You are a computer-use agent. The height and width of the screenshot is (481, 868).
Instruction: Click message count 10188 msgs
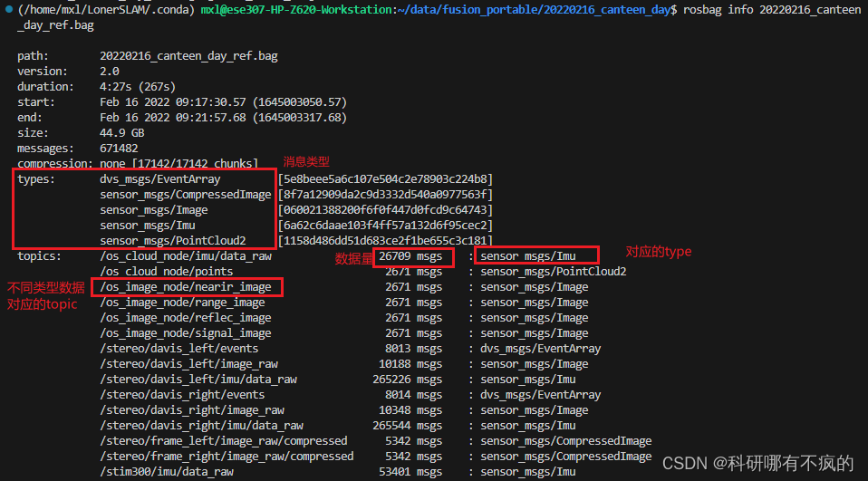pyautogui.click(x=410, y=364)
